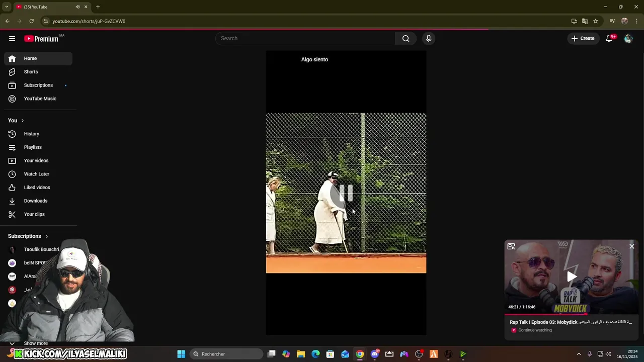This screenshot has height=362, width=644.
Task: Click the Install app icon in address bar
Action: tap(574, 21)
